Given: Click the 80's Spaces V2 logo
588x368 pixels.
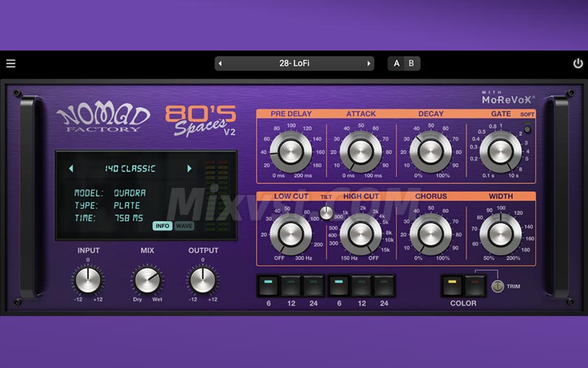Looking at the screenshot, I should 201,121.
